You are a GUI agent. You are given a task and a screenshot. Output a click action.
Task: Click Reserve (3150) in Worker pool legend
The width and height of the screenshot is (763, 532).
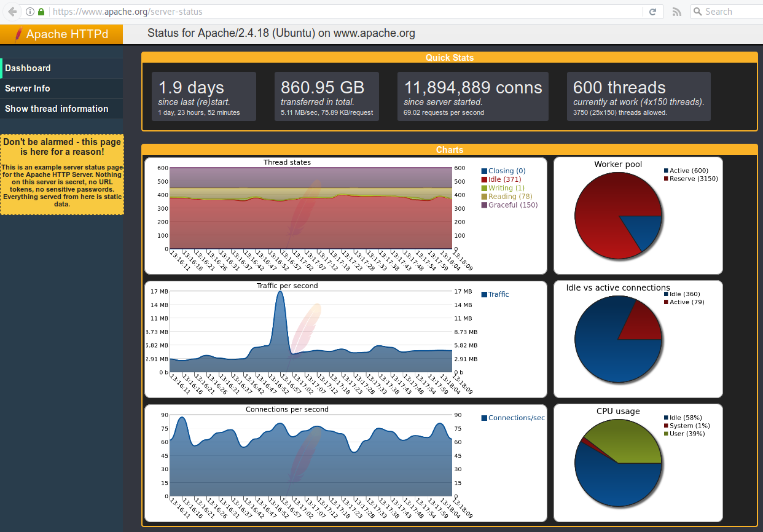691,179
